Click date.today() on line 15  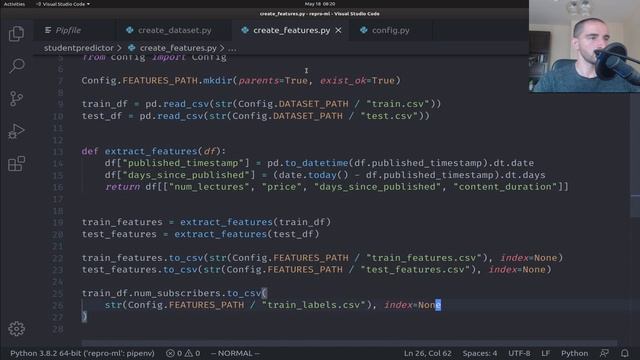313,175
